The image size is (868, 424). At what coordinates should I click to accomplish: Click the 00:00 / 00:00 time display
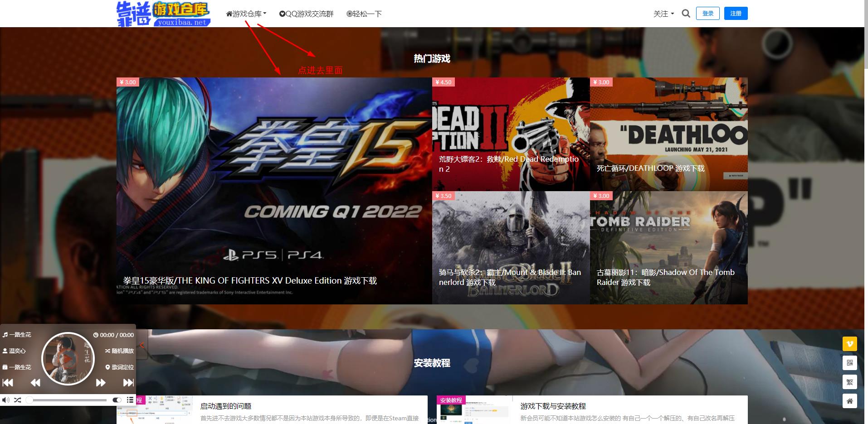(x=113, y=335)
